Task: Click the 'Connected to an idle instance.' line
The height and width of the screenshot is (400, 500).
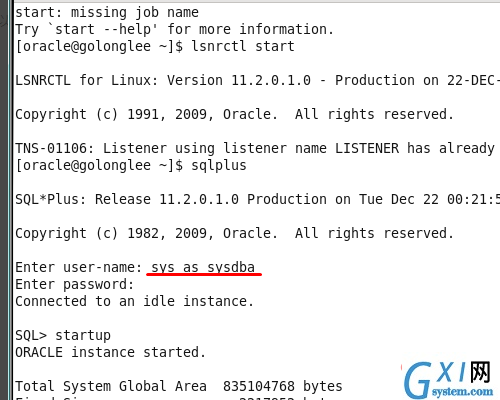Action: (x=134, y=301)
